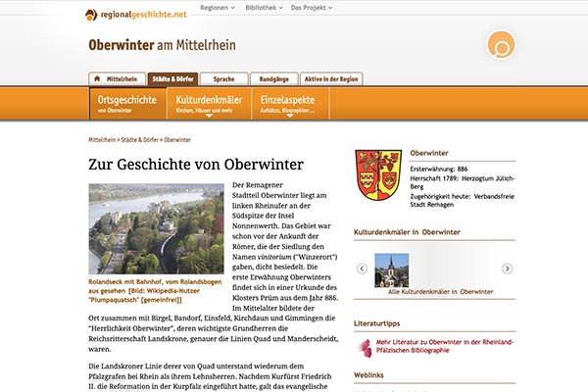Open the Regionen dropdown menu
588x392 pixels.
(218, 7)
